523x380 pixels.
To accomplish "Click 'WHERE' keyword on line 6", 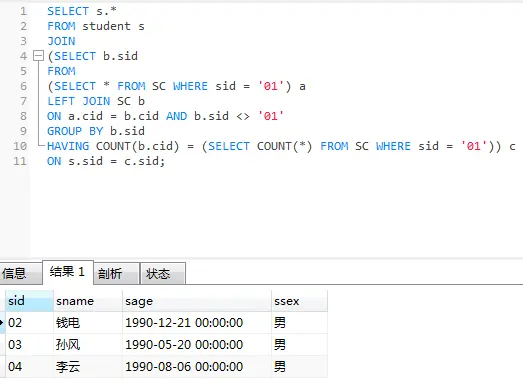I will 190,86.
